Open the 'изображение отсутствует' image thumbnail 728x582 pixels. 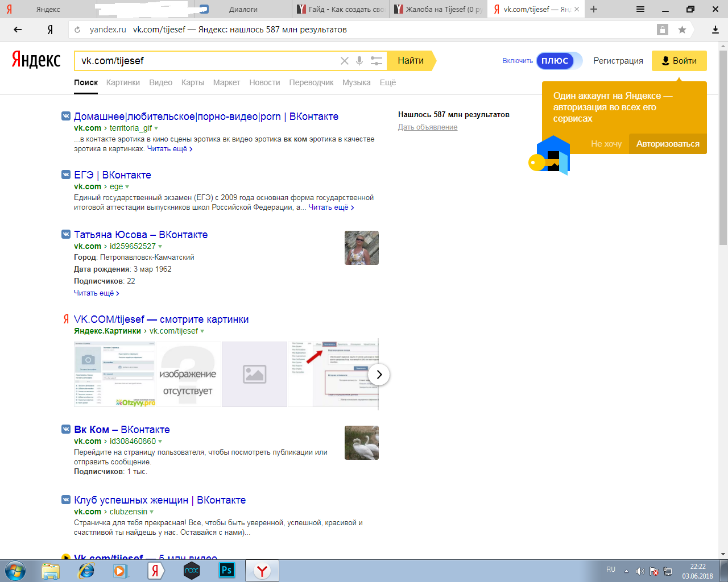(188, 374)
